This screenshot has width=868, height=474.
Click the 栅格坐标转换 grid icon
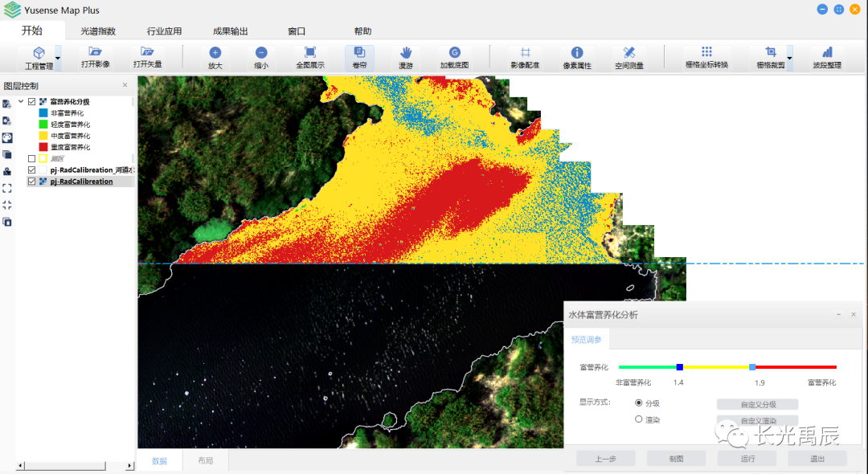coord(706,52)
